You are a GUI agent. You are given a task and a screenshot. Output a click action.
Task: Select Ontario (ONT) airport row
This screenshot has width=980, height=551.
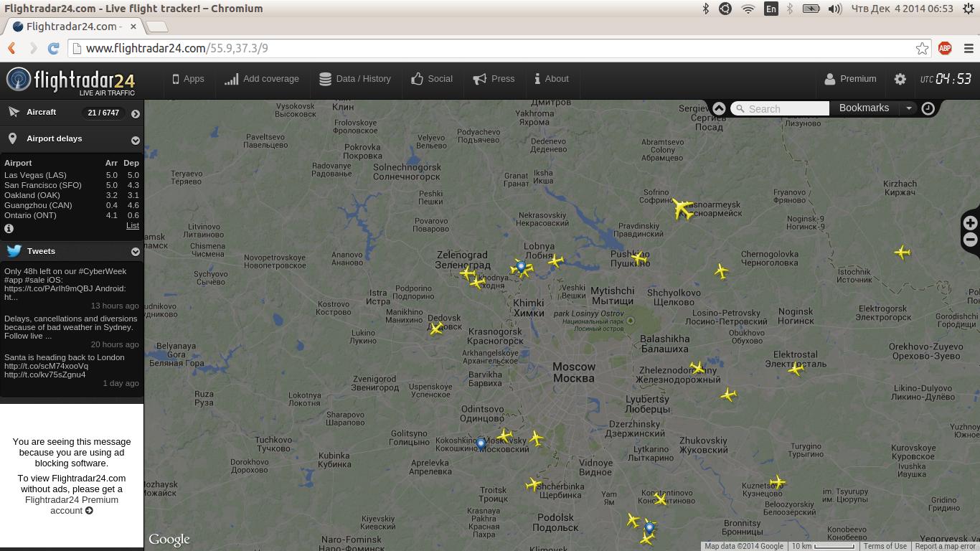click(x=72, y=215)
